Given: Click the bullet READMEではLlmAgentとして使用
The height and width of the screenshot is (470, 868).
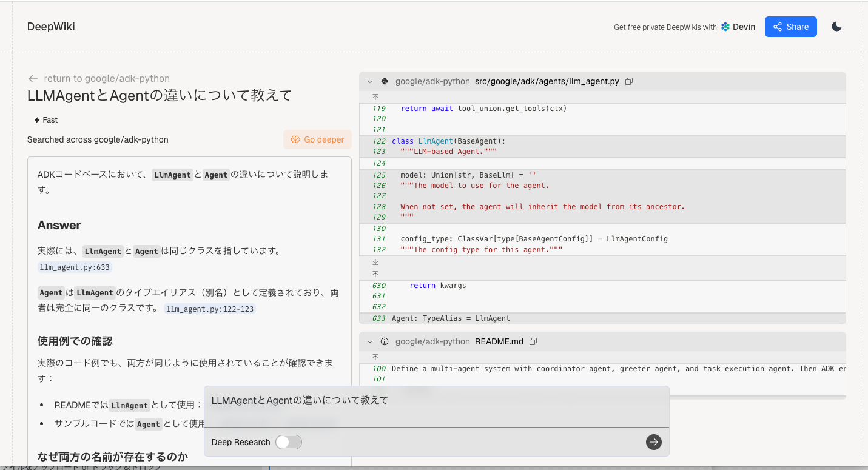Looking at the screenshot, I should pos(128,405).
